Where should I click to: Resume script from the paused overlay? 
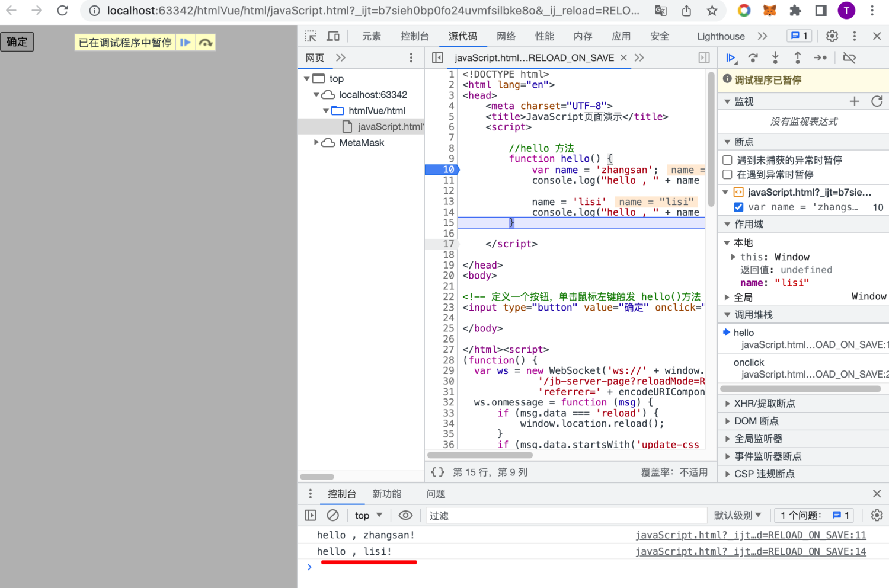[x=186, y=43]
